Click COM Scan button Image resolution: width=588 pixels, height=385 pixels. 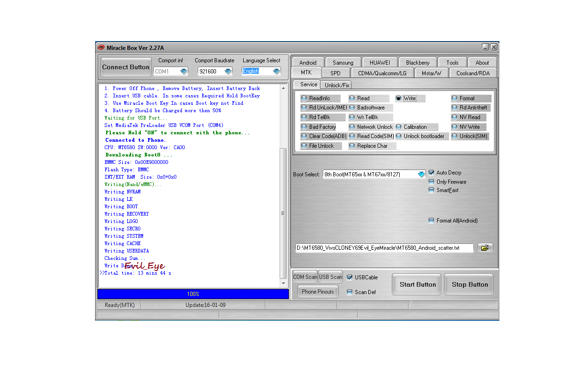click(305, 277)
